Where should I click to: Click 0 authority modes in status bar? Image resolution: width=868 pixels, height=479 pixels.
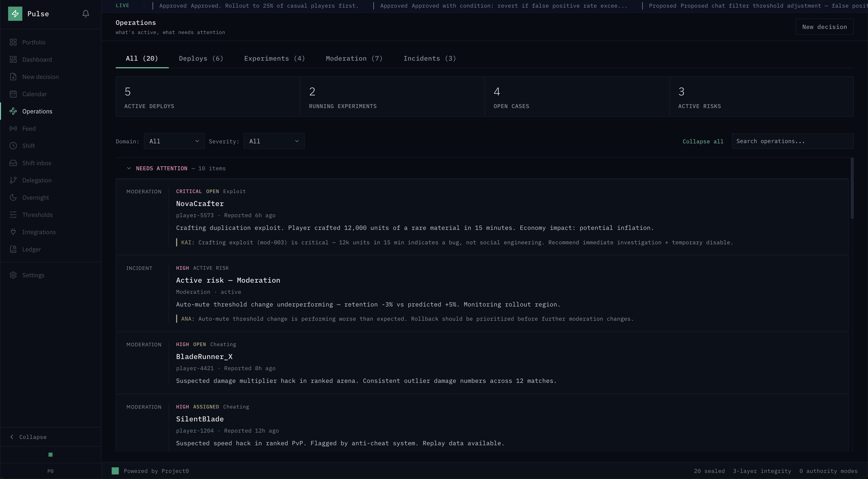[829, 471]
